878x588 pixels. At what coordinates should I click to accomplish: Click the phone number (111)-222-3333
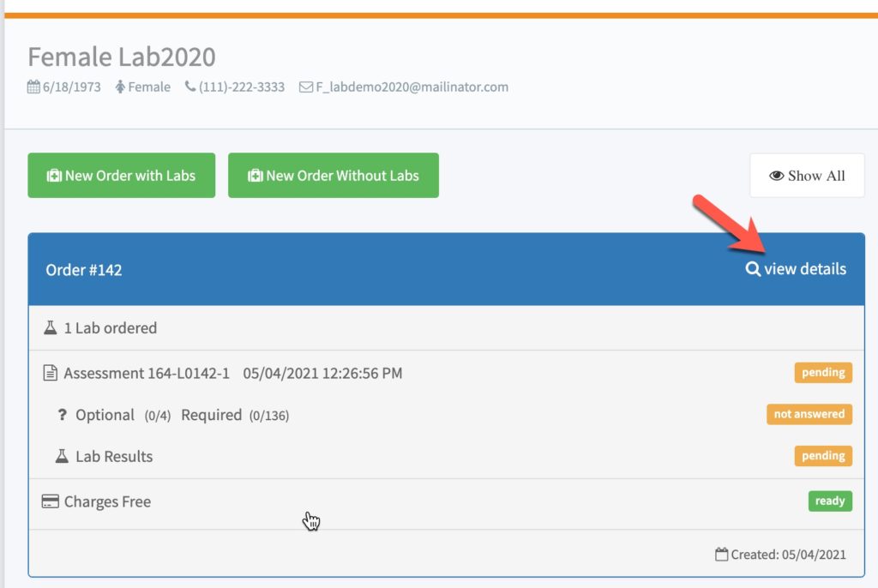point(241,87)
